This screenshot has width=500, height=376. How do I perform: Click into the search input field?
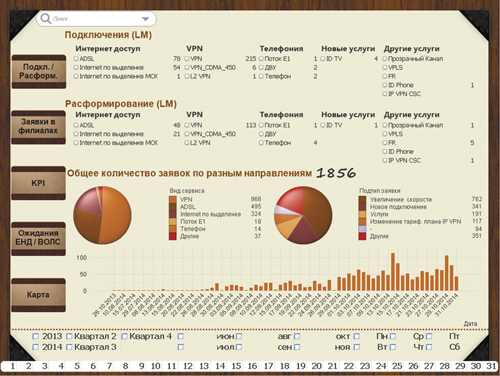96,19
